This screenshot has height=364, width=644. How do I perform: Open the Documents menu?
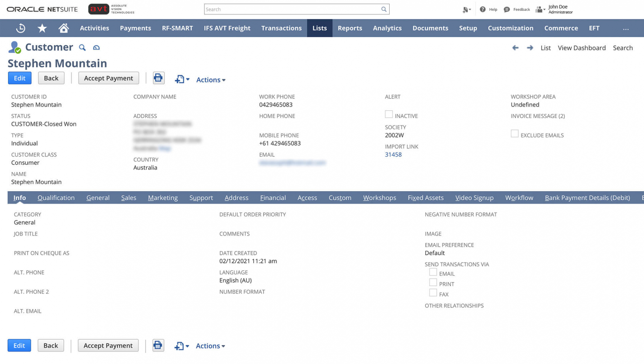click(x=430, y=28)
